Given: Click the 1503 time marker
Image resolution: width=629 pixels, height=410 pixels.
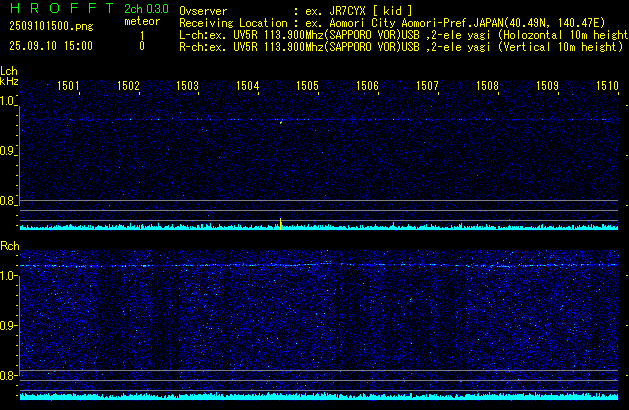Looking at the screenshot, I should pyautogui.click(x=188, y=86).
